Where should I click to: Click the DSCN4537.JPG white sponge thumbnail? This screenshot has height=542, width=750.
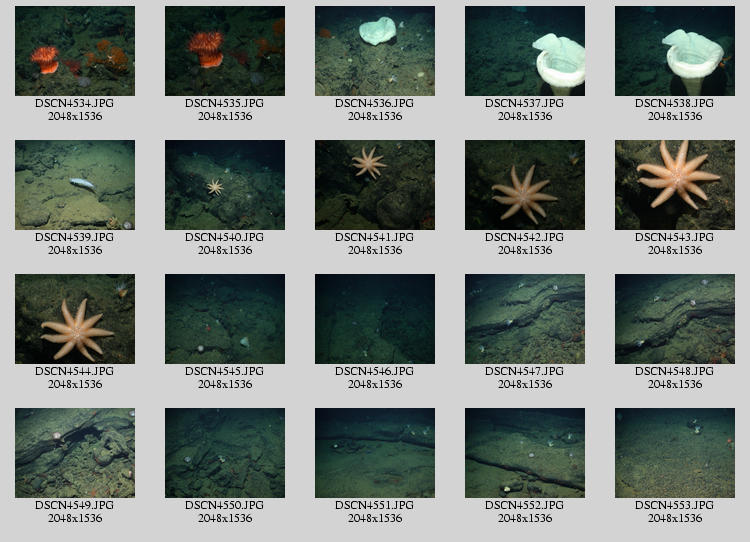coord(525,51)
